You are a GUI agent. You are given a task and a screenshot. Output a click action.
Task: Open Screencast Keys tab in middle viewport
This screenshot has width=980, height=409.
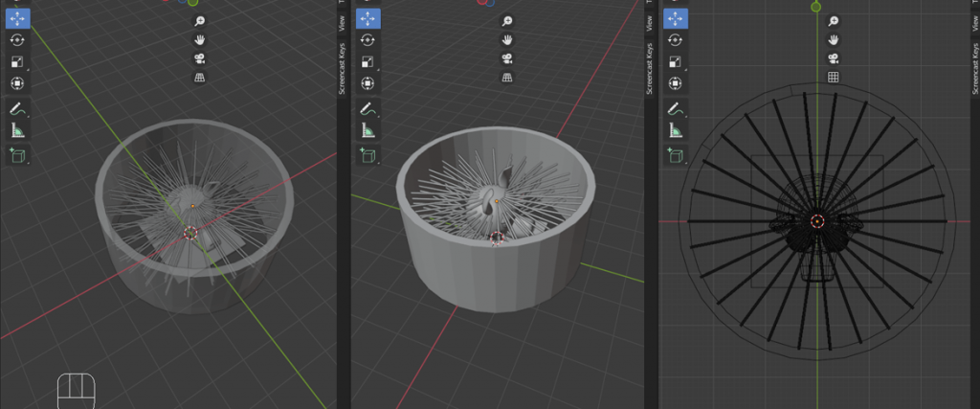(650, 69)
